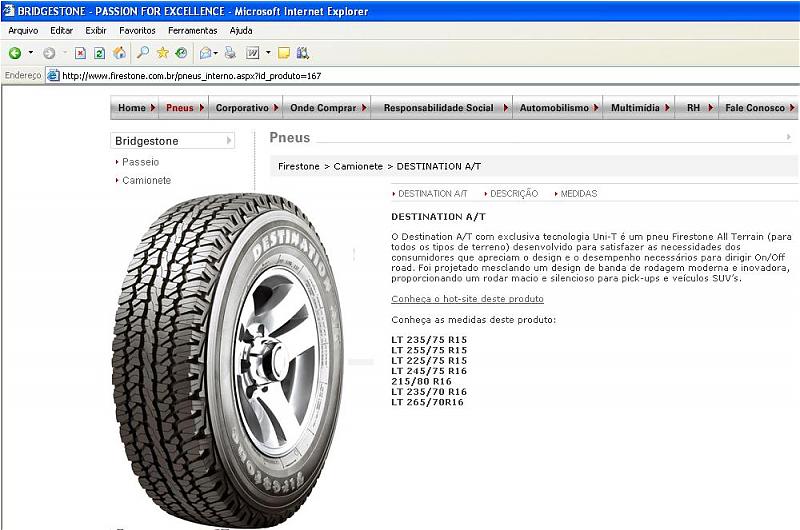
Task: Click the Endereço label
Action: click(x=23, y=75)
